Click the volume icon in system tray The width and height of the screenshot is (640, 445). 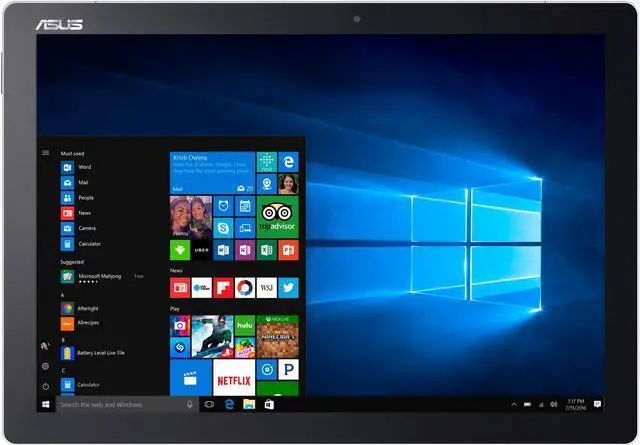click(x=553, y=404)
